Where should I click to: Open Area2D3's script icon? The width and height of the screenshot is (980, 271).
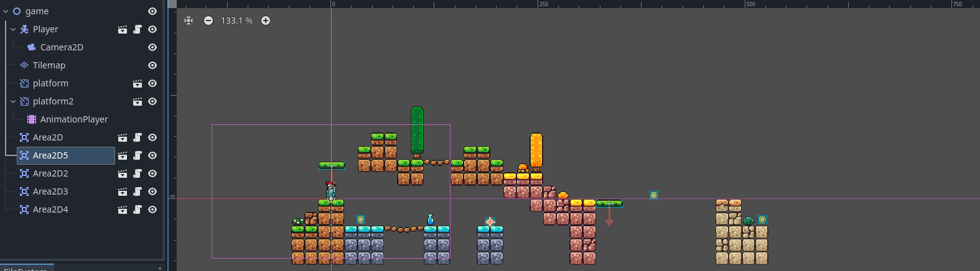[138, 191]
